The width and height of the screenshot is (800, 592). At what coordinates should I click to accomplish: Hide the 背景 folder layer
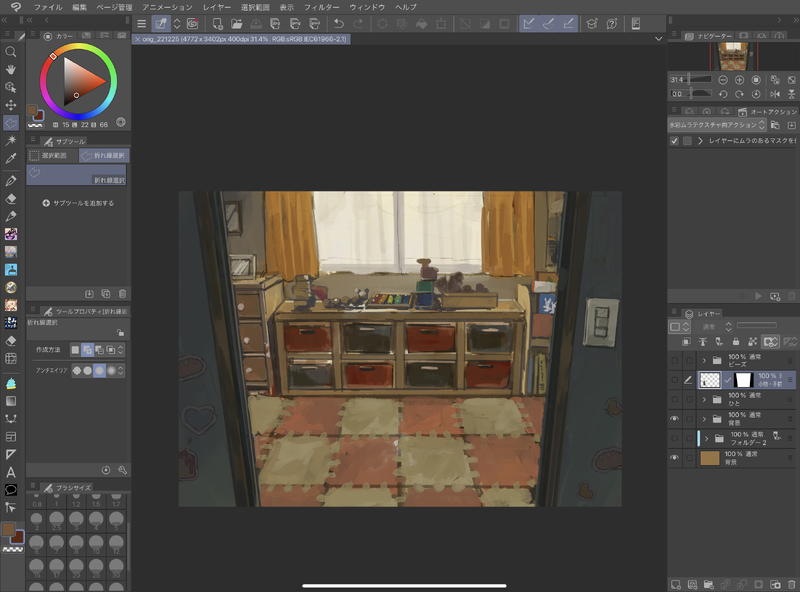tap(674, 418)
